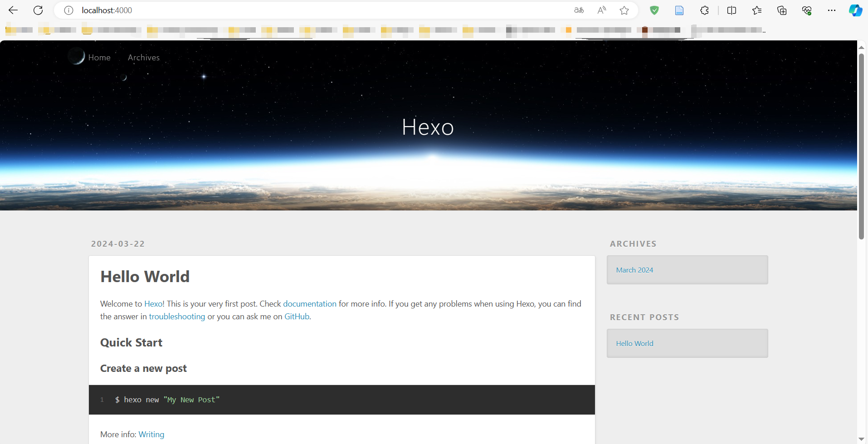Open the troubleshooting link
This screenshot has height=444, width=868.
click(x=177, y=317)
